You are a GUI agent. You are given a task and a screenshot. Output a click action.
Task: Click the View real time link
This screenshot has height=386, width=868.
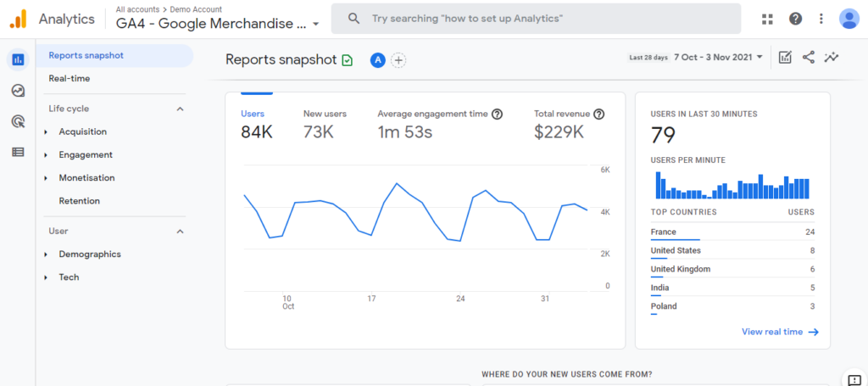tap(780, 332)
